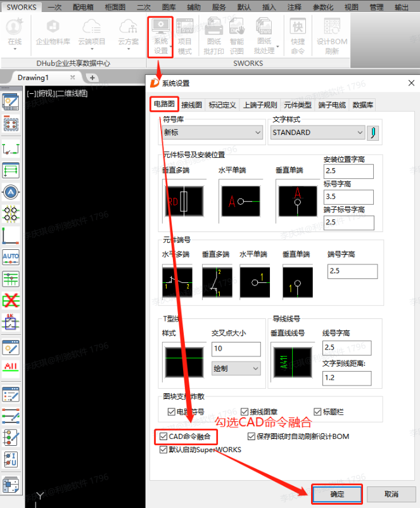The image size is (420, 508).
Task: Click the 确定 button
Action: point(336,493)
